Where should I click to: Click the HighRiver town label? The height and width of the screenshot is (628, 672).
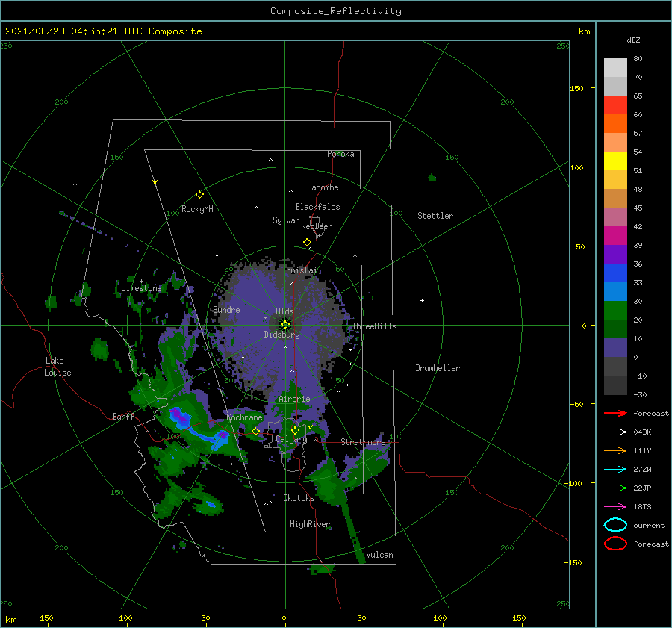(x=310, y=524)
